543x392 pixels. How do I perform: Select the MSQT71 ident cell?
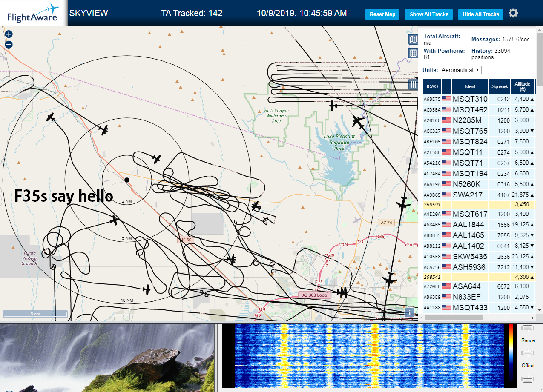tap(470, 163)
